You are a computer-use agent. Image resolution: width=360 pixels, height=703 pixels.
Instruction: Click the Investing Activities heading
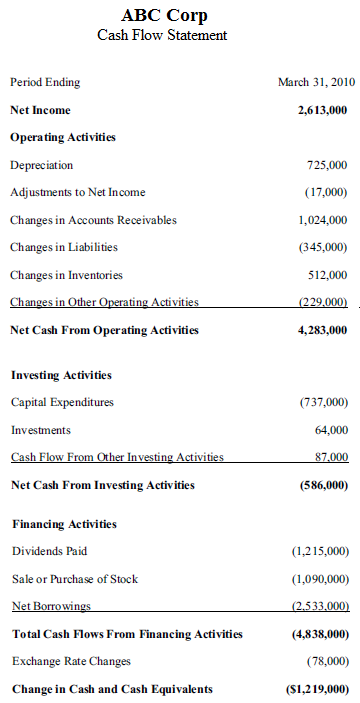coord(61,375)
